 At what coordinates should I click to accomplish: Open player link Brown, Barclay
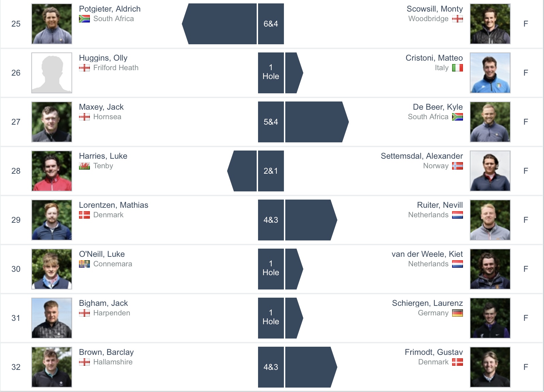click(106, 352)
